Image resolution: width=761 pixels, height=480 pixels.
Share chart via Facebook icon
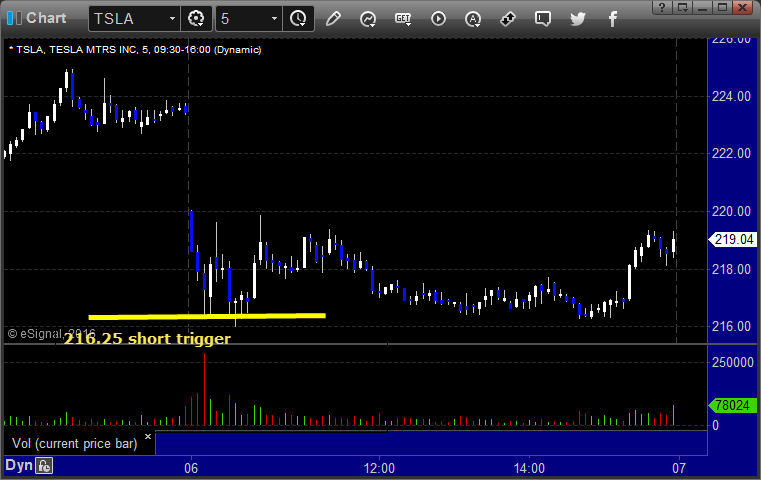[613, 19]
